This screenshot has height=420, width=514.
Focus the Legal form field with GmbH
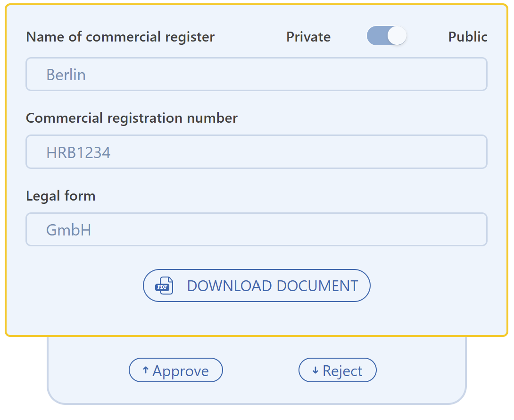(x=257, y=229)
